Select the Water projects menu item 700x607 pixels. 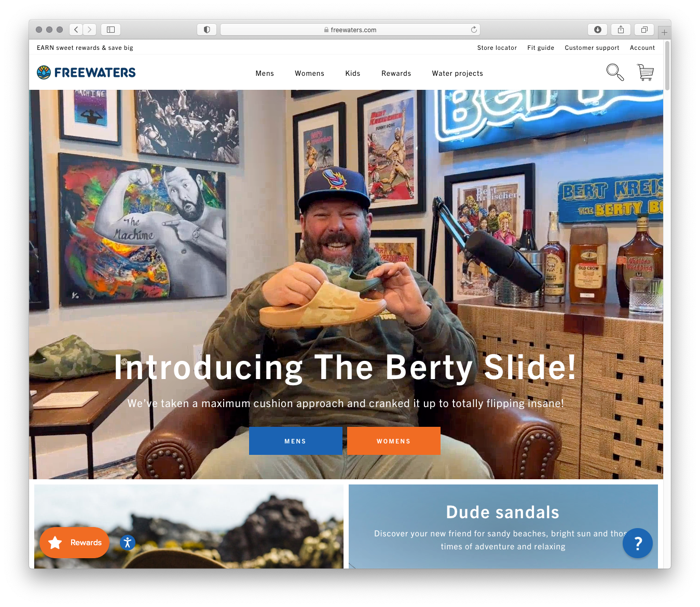coord(457,73)
